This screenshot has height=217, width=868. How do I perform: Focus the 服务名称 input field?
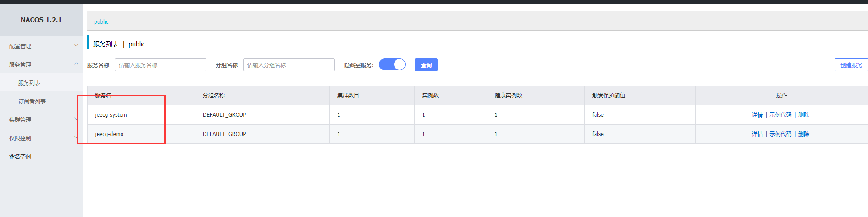(x=161, y=65)
